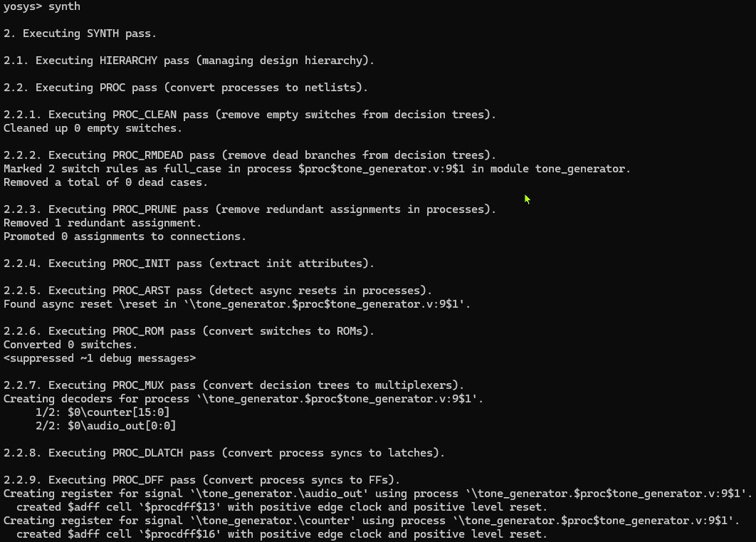Click 'Removed 1 redundant assignment' text
This screenshot has height=542, width=756.
pos(102,223)
